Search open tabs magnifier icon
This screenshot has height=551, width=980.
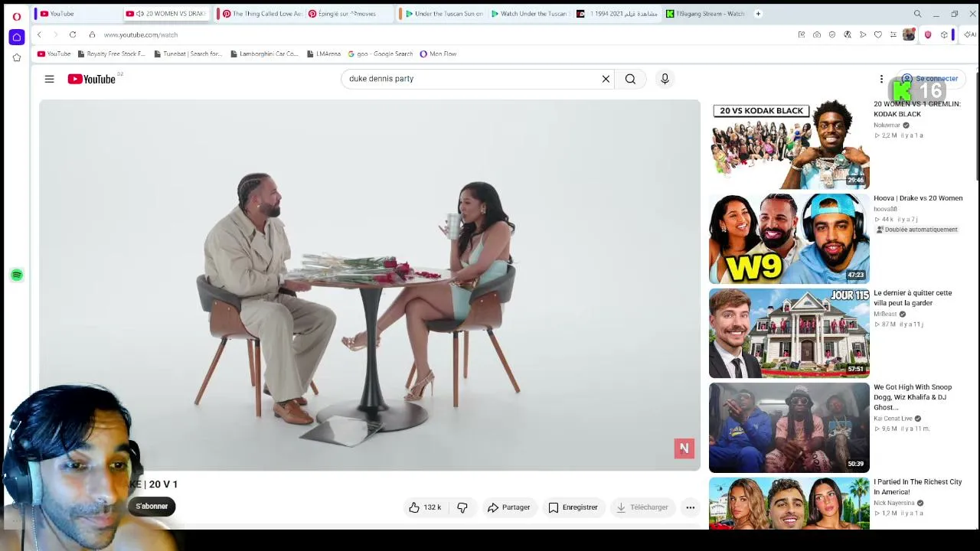click(x=917, y=14)
